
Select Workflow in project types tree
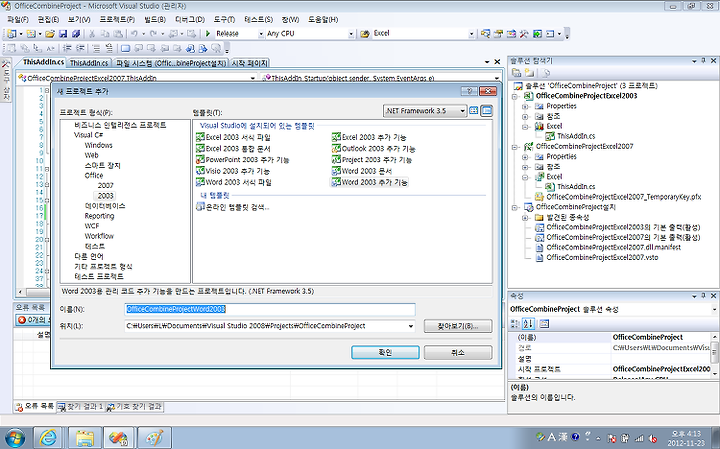99,236
